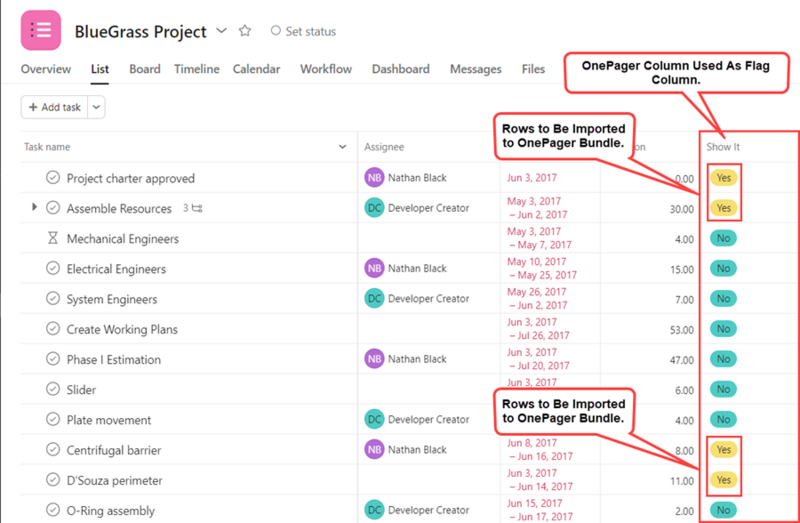This screenshot has height=523, width=800.
Task: Click Nathan Black name in Centrifugal barrier row
Action: (417, 450)
